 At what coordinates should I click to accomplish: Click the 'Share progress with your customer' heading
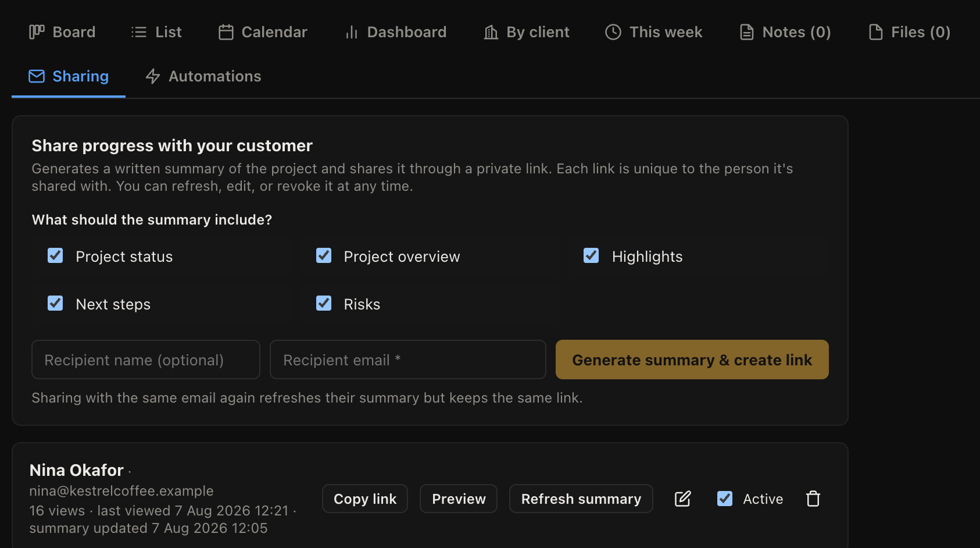point(172,145)
